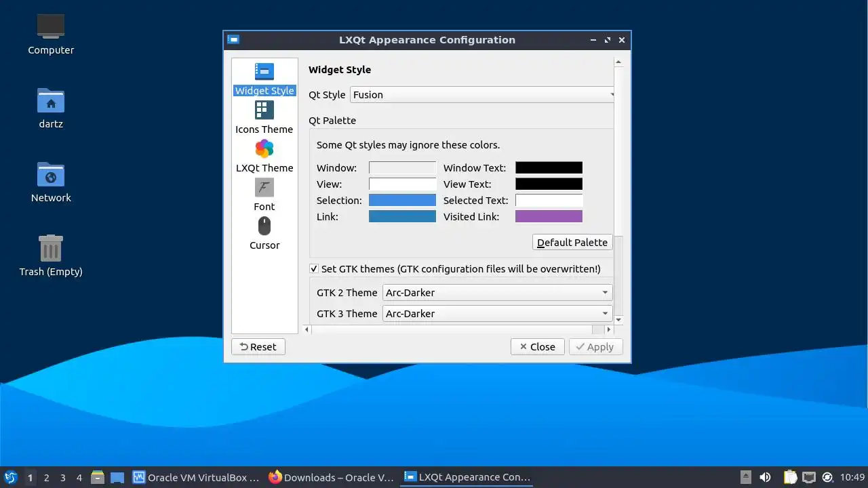Viewport: 868px width, 488px height.
Task: Click the show desktop panel icon
Action: tap(117, 477)
